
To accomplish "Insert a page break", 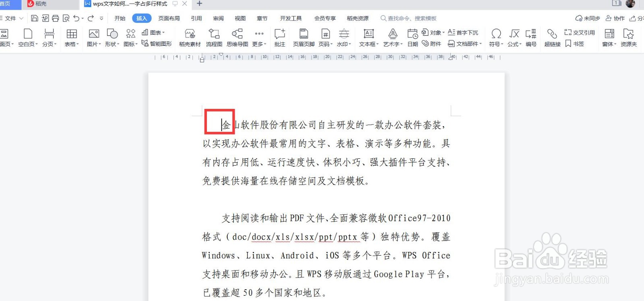I will tap(49, 38).
